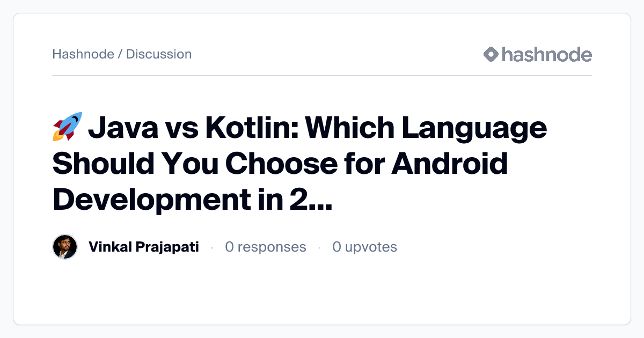
Task: Click the word "Android" in the title
Action: tap(449, 163)
